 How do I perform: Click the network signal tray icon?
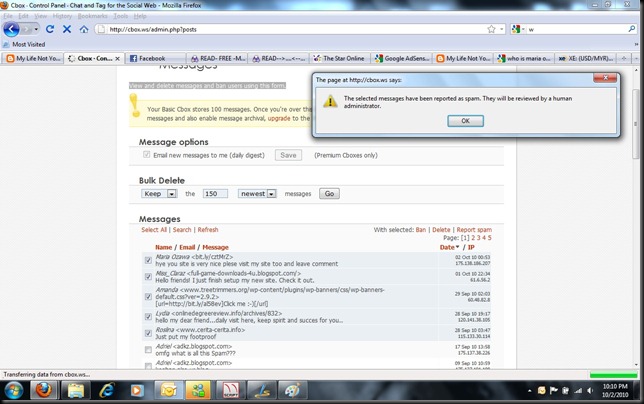tap(578, 390)
